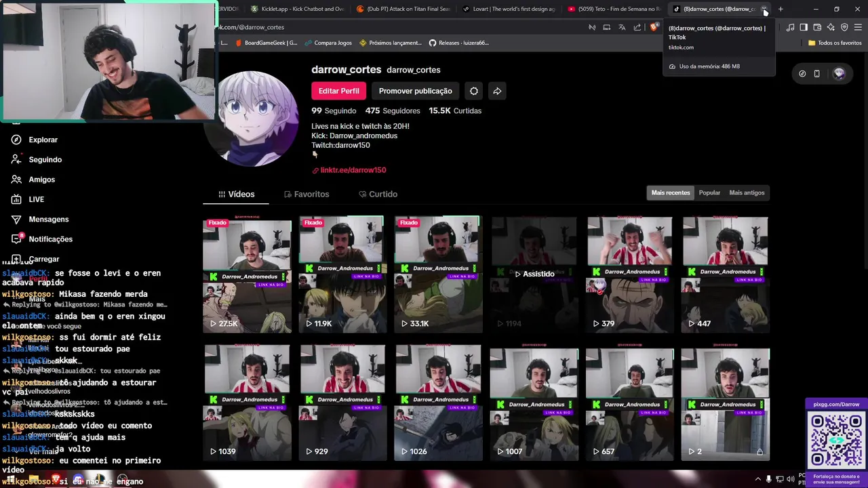Open the Brave VPN shield icon
This screenshot has width=868, height=488.
pyautogui.click(x=844, y=27)
